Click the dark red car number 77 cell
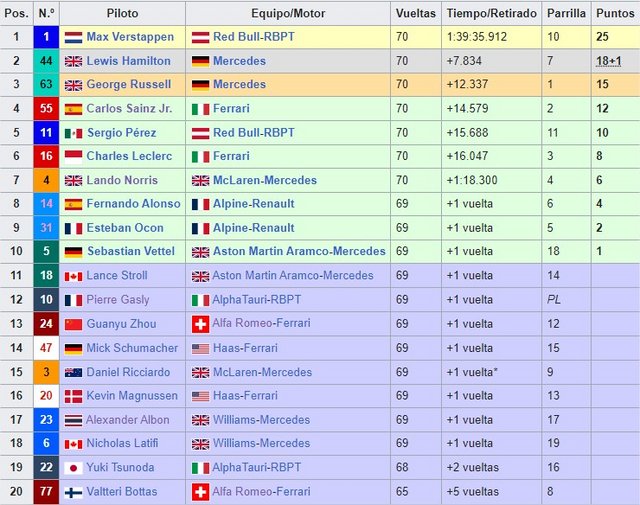The height and width of the screenshot is (505, 640). click(46, 492)
